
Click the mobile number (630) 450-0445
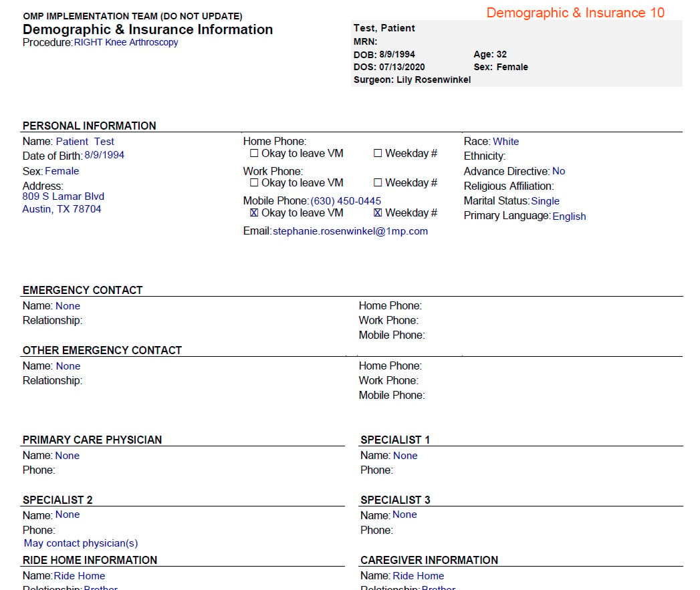(x=346, y=201)
